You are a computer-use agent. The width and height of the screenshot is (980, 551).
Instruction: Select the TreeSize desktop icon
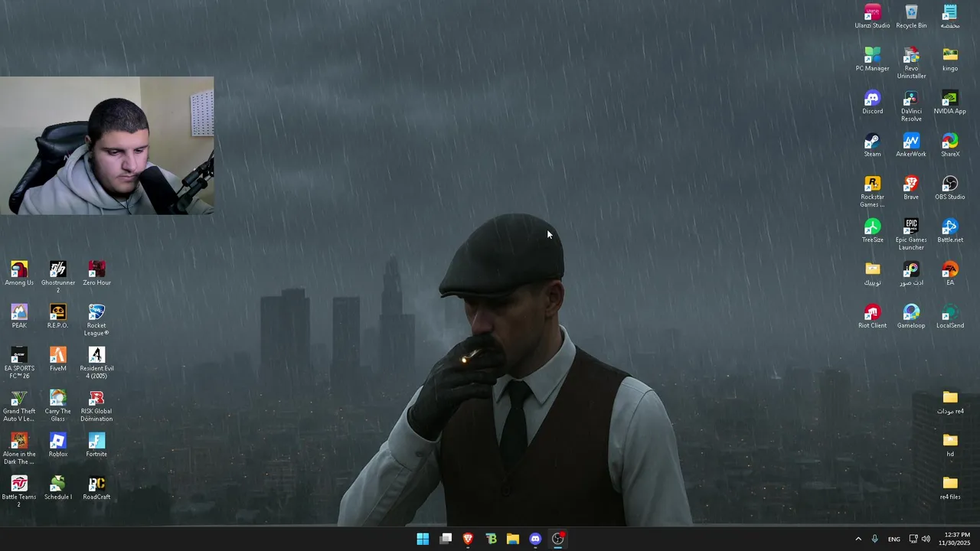coord(872,230)
